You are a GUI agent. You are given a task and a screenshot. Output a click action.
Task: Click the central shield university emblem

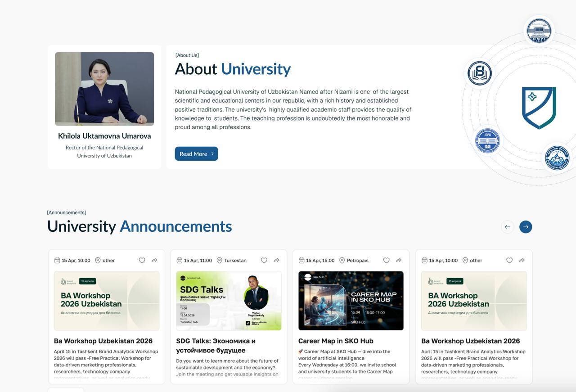[x=539, y=108]
